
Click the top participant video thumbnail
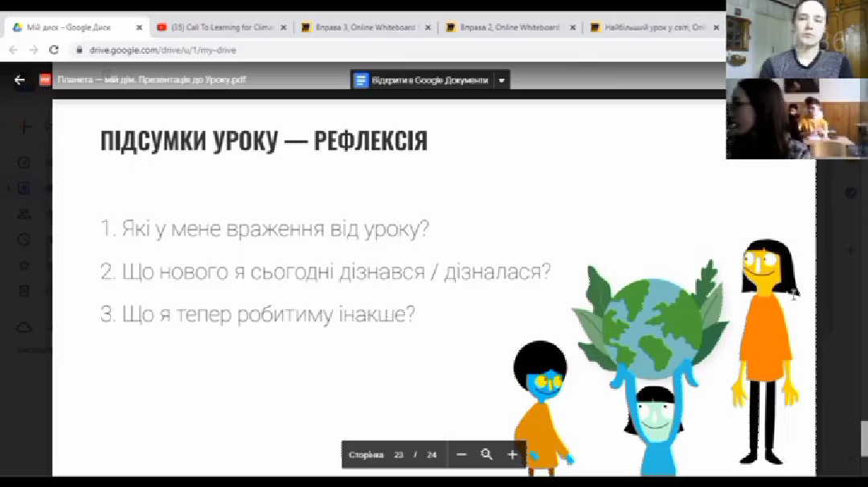pos(796,39)
